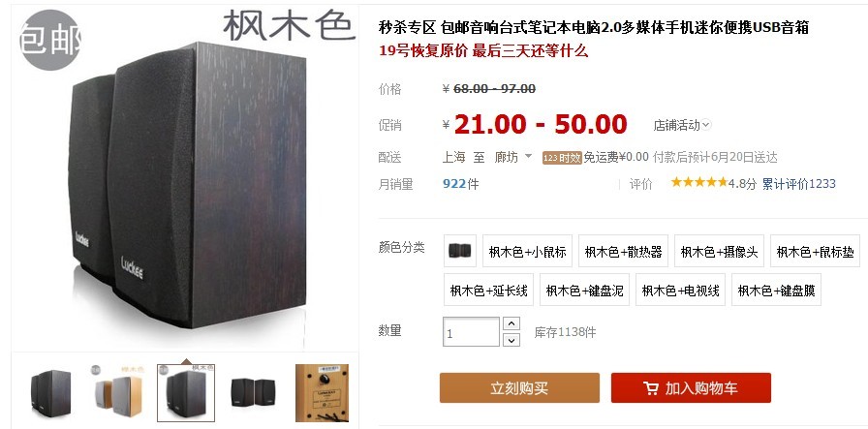Click the quantity input field
This screenshot has height=429, width=868.
[471, 332]
